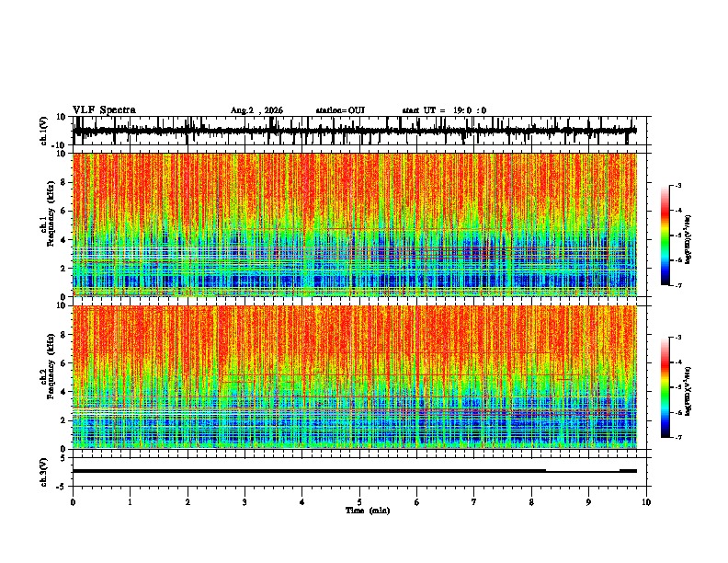Click the time-axis tick label "3"
The width and height of the screenshot is (728, 563).
coord(245,502)
